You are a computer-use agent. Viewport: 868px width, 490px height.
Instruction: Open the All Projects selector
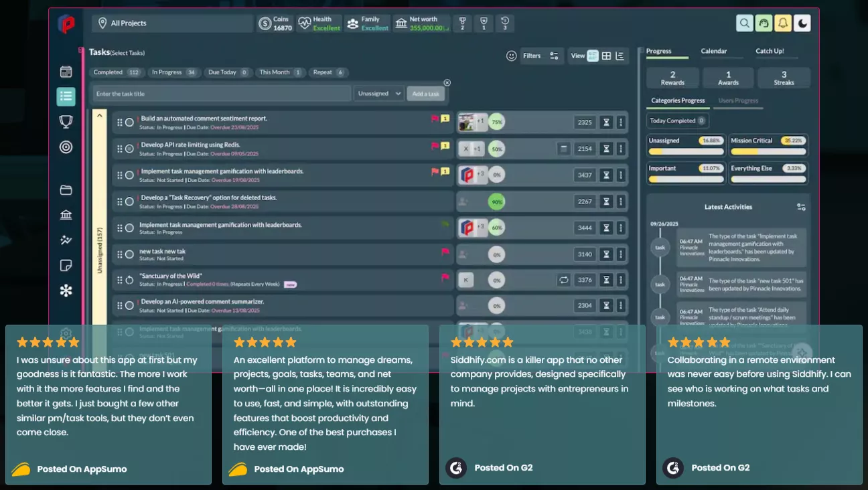[172, 23]
